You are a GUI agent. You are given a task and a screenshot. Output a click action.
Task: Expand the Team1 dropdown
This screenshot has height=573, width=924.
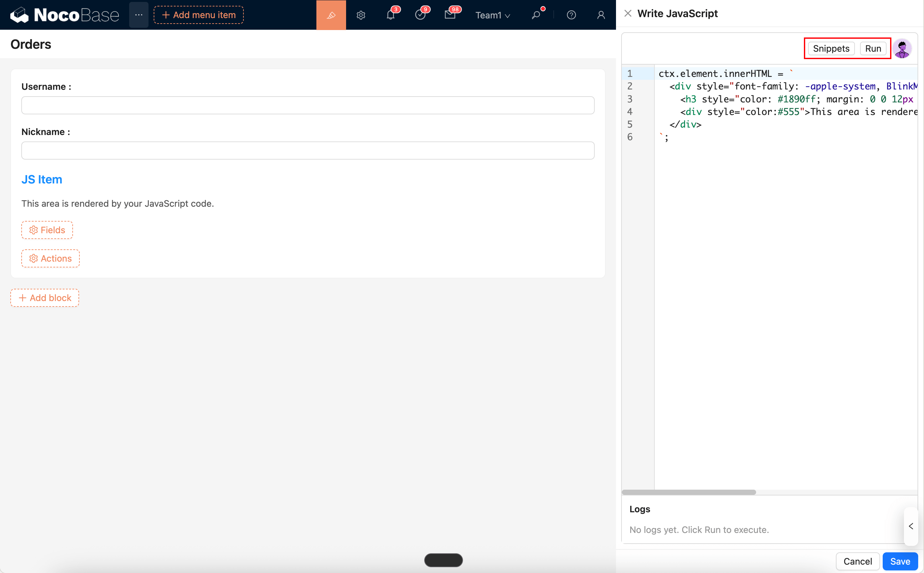tap(493, 15)
